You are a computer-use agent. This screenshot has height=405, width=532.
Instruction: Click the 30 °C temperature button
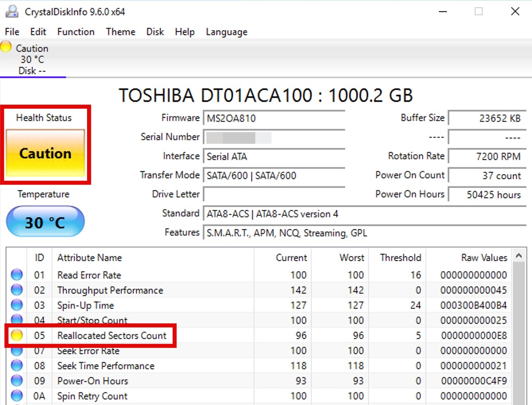click(x=45, y=222)
